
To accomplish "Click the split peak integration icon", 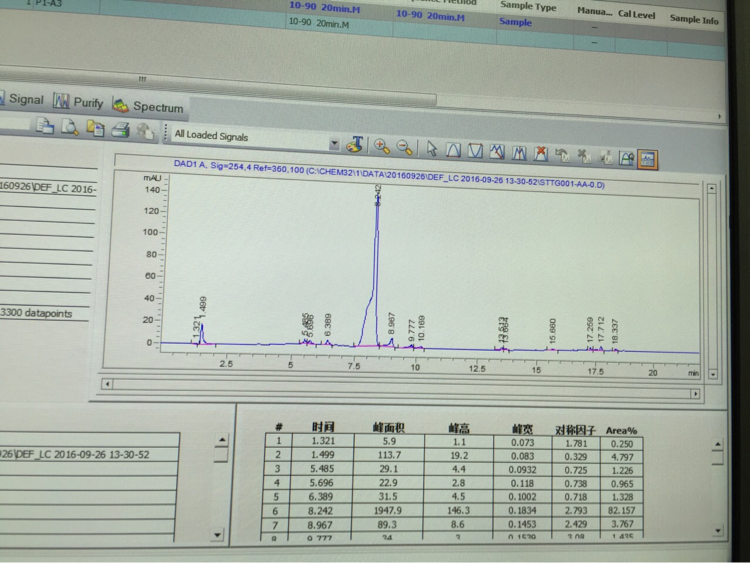I will (518, 153).
